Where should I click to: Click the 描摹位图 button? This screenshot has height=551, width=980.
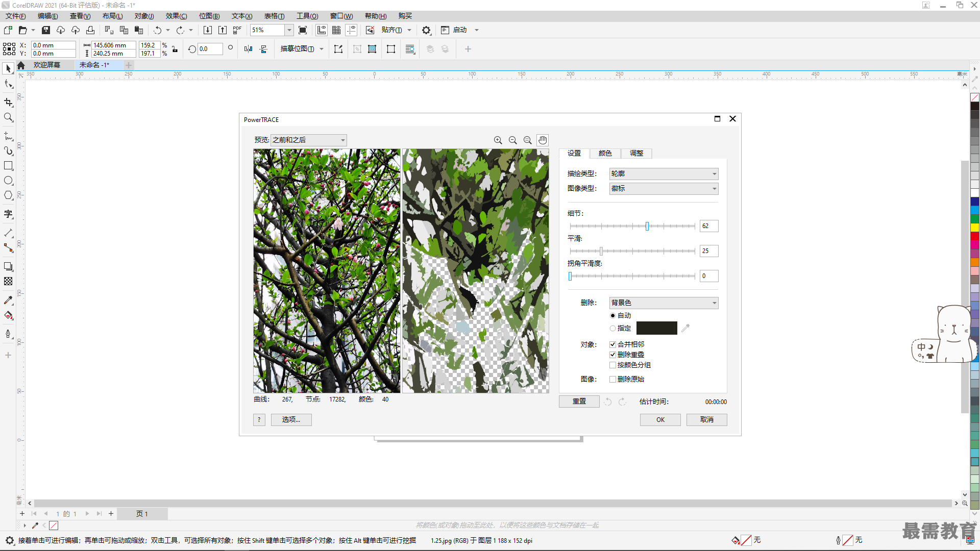(297, 49)
